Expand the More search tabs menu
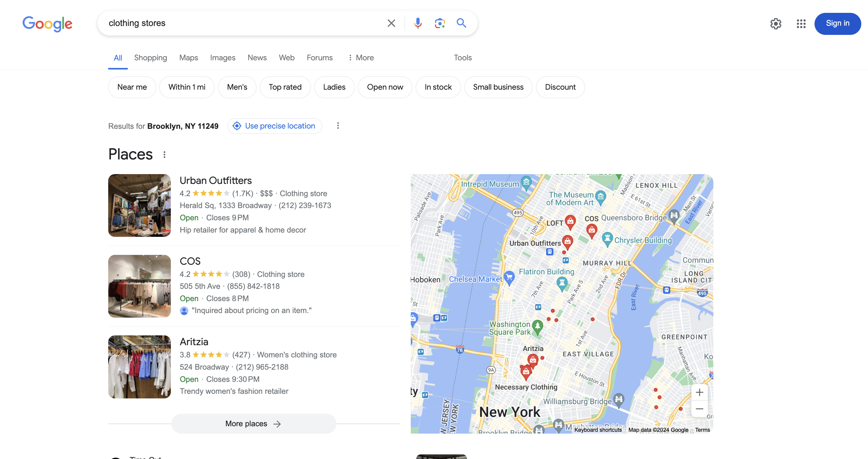The height and width of the screenshot is (459, 868). 361,58
